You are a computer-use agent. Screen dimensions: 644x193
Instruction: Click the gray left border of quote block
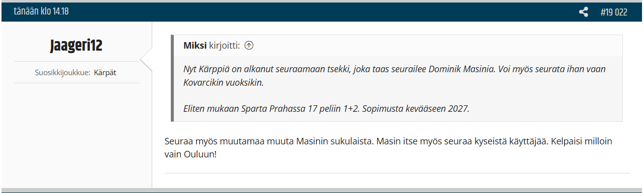click(x=172, y=78)
